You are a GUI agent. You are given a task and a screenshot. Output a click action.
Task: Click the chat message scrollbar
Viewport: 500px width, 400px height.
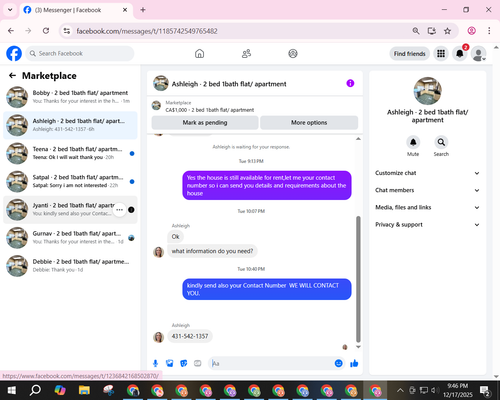pos(358,279)
